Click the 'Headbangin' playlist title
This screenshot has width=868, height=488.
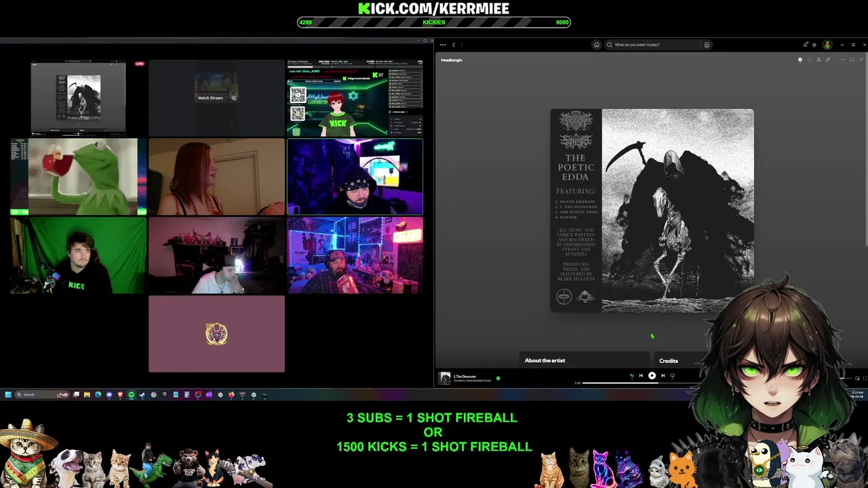tap(452, 60)
